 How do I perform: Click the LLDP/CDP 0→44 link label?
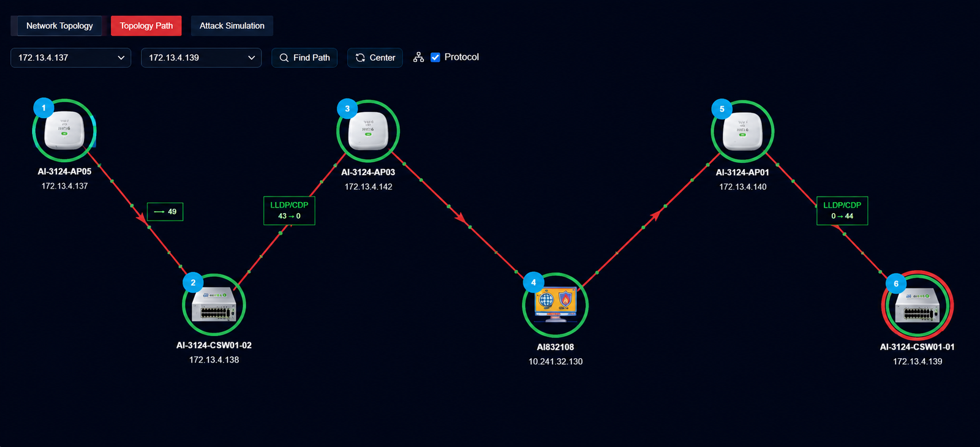(842, 211)
